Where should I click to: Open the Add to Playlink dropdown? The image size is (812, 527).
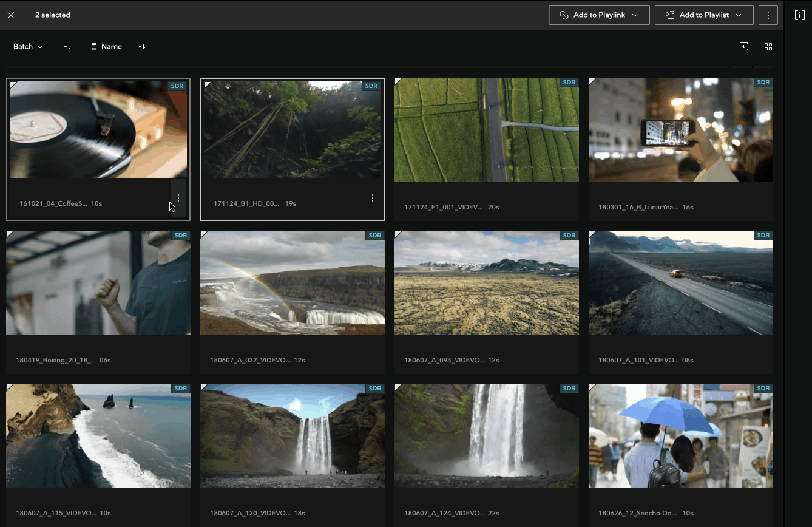pos(599,15)
